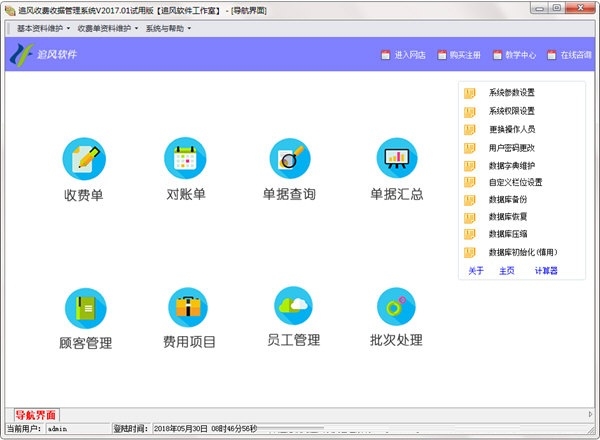Open the 对账单 statement calendar icon

186,157
